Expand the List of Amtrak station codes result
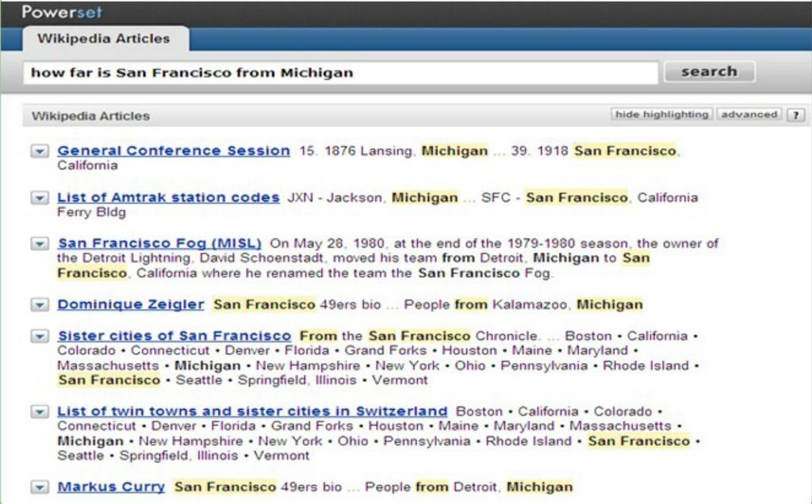The height and width of the screenshot is (504, 812). click(40, 197)
